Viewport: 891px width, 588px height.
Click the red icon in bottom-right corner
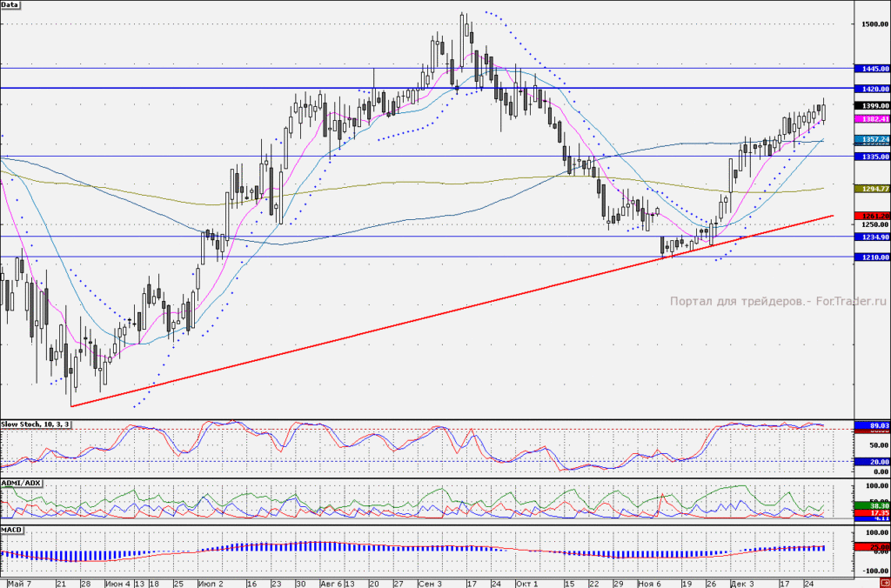pyautogui.click(x=885, y=584)
